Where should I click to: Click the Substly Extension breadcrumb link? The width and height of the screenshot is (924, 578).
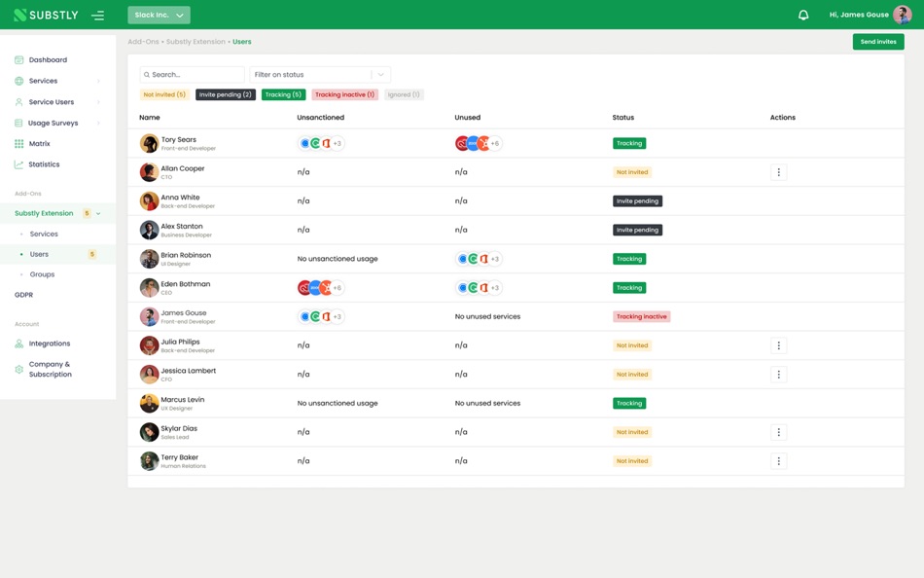click(x=195, y=42)
